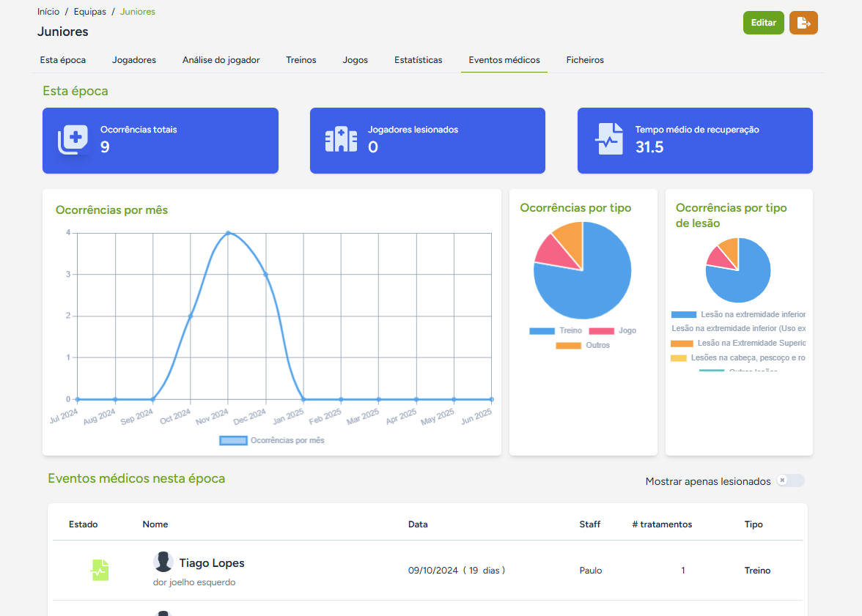Click the orange export icon button
Image resolution: width=862 pixels, height=616 pixels.
click(x=803, y=23)
